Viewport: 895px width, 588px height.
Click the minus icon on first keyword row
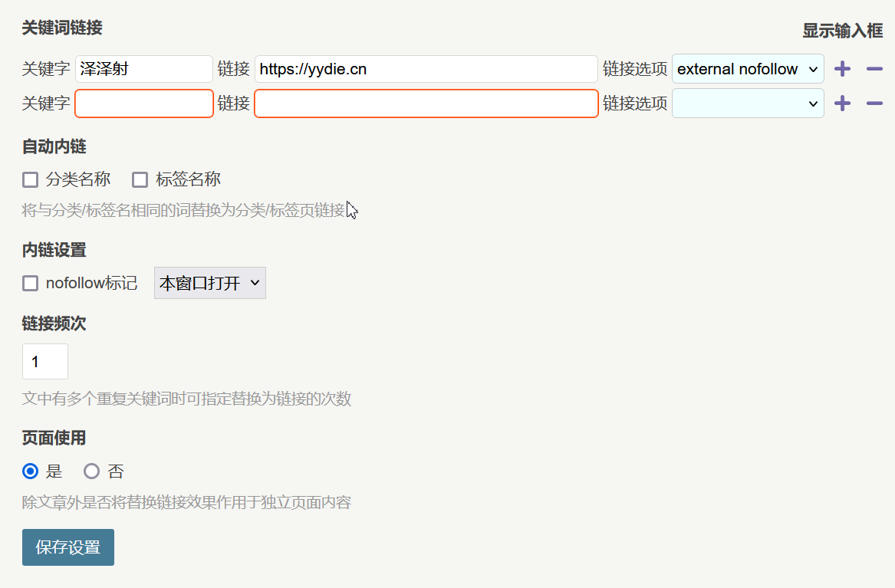tap(874, 69)
